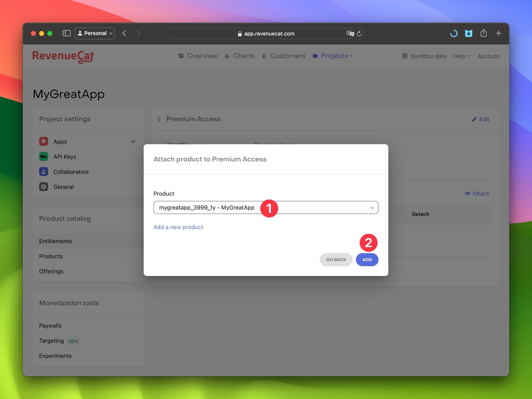Open the Personal profile dropdown
The height and width of the screenshot is (399, 532).
95,33
